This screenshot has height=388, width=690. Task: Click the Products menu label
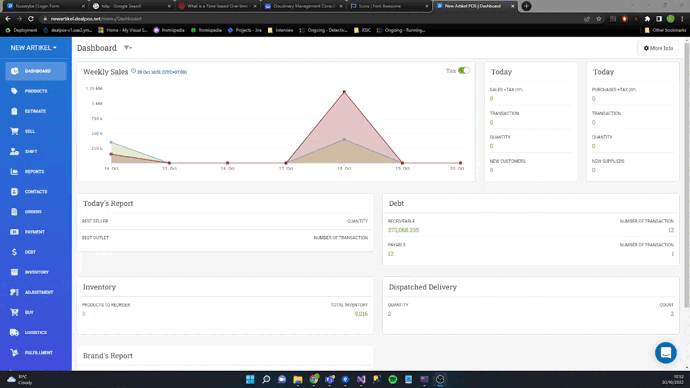tap(36, 91)
